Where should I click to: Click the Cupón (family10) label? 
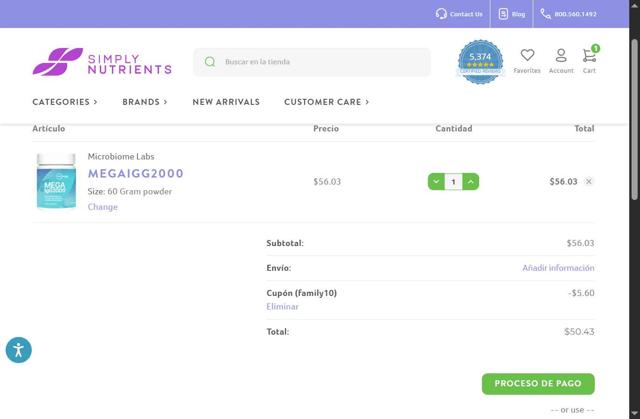pos(302,293)
